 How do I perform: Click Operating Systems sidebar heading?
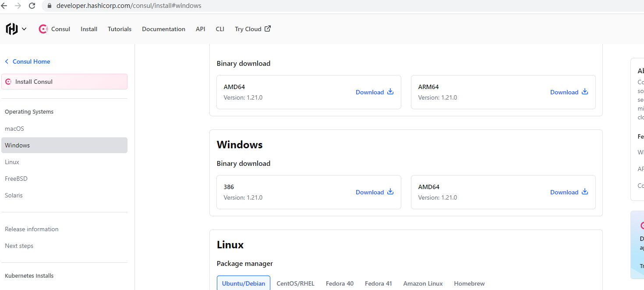tap(29, 112)
